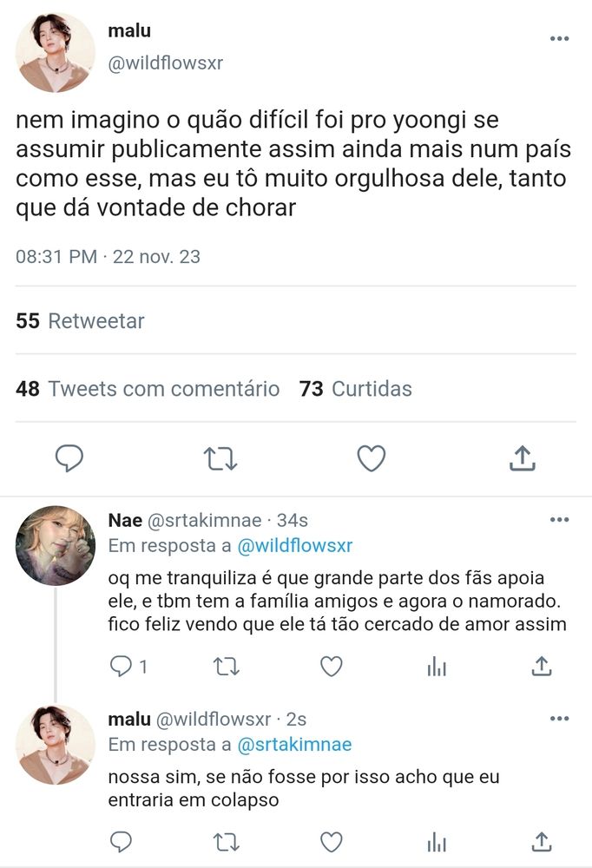592x868 pixels.
Task: Share malu's last reply
Action: [x=541, y=842]
